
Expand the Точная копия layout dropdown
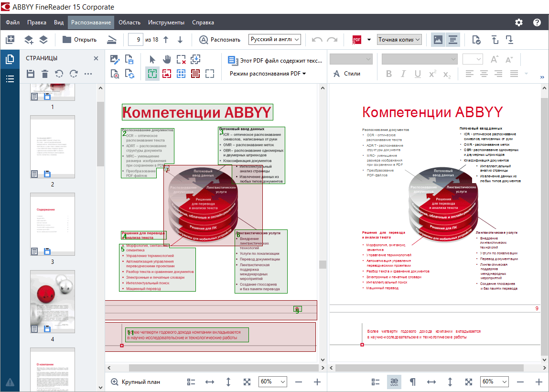[x=399, y=40]
